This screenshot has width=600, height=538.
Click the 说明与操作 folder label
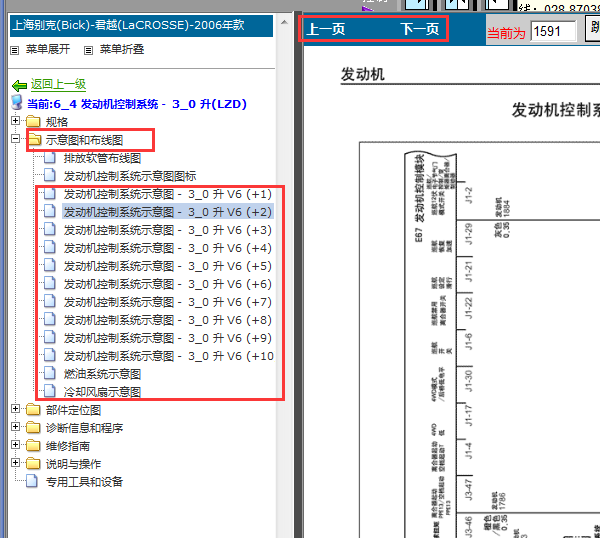73,464
